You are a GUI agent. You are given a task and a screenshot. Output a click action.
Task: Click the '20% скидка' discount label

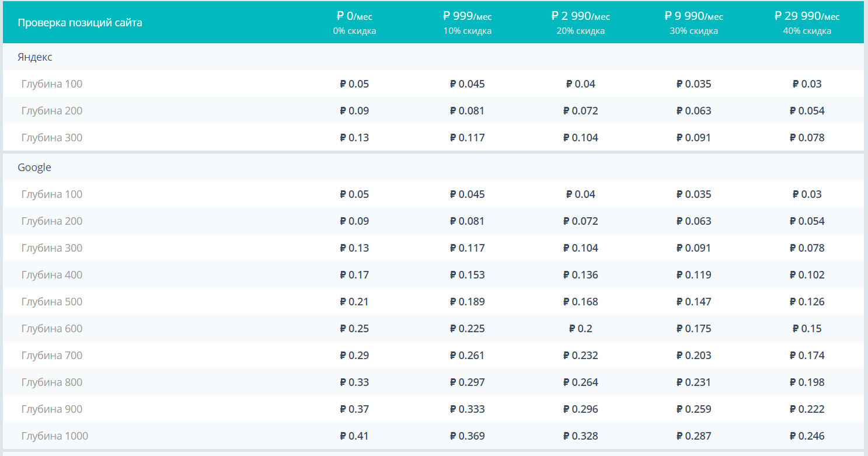pyautogui.click(x=581, y=31)
